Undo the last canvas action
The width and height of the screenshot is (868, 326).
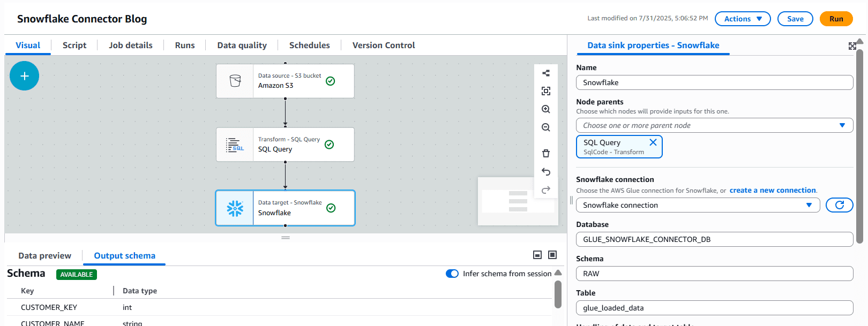click(x=545, y=172)
